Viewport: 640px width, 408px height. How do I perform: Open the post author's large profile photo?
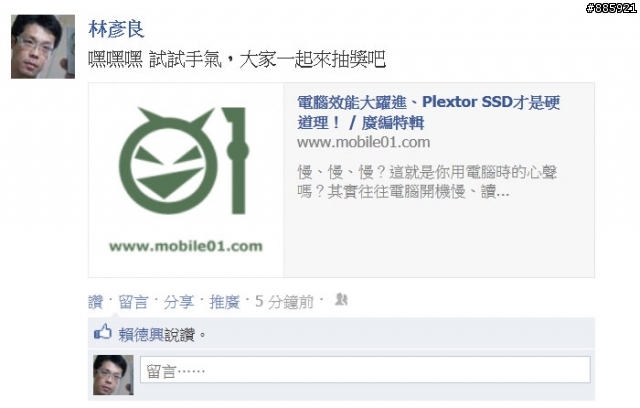coord(43,47)
